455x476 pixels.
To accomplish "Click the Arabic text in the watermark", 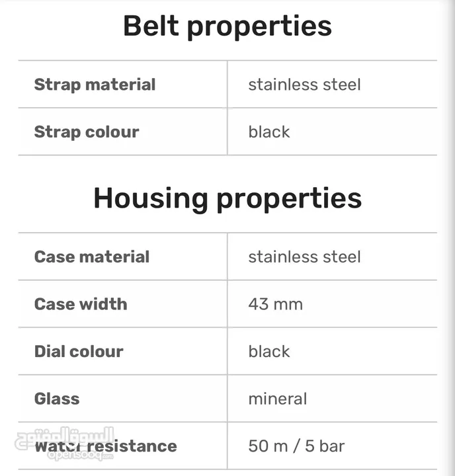I will pyautogui.click(x=65, y=438).
